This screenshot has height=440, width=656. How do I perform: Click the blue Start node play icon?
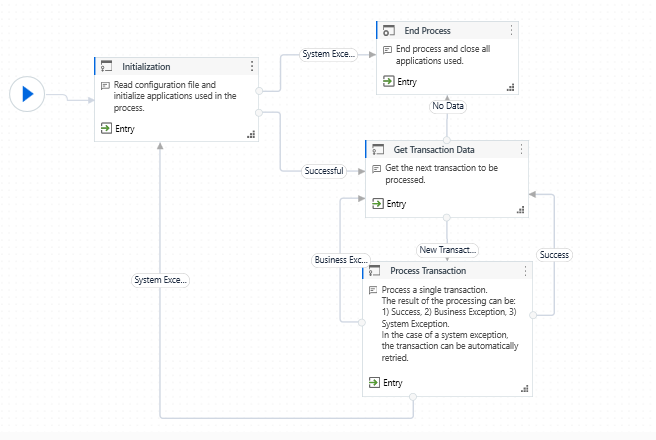tap(27, 94)
